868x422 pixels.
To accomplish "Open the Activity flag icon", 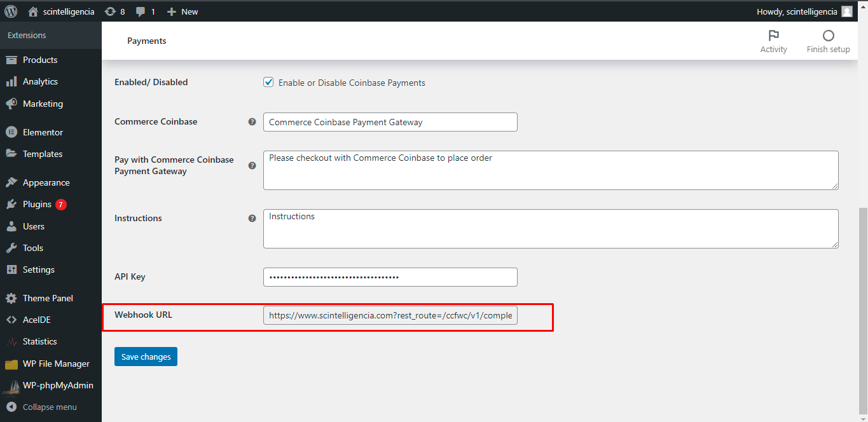I will coord(773,36).
